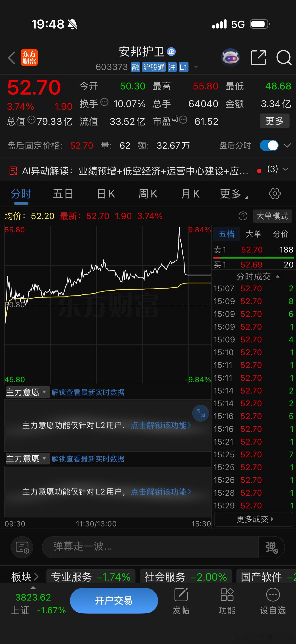
Task: Open the AI异动解读 document icon
Action: pyautogui.click(x=13, y=171)
